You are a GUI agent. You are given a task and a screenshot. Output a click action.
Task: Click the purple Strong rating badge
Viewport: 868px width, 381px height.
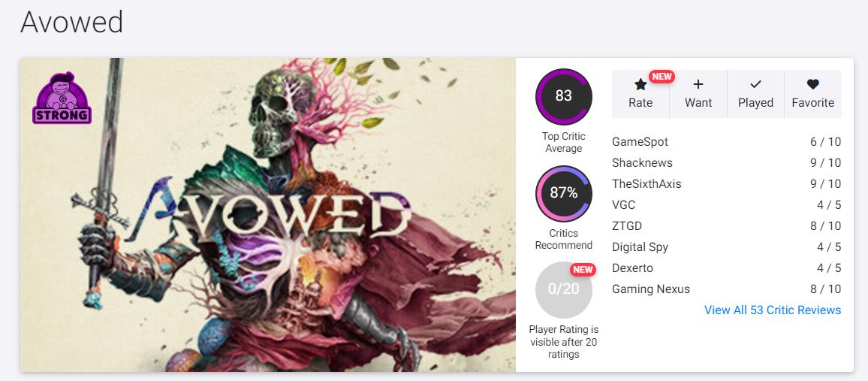click(x=62, y=99)
